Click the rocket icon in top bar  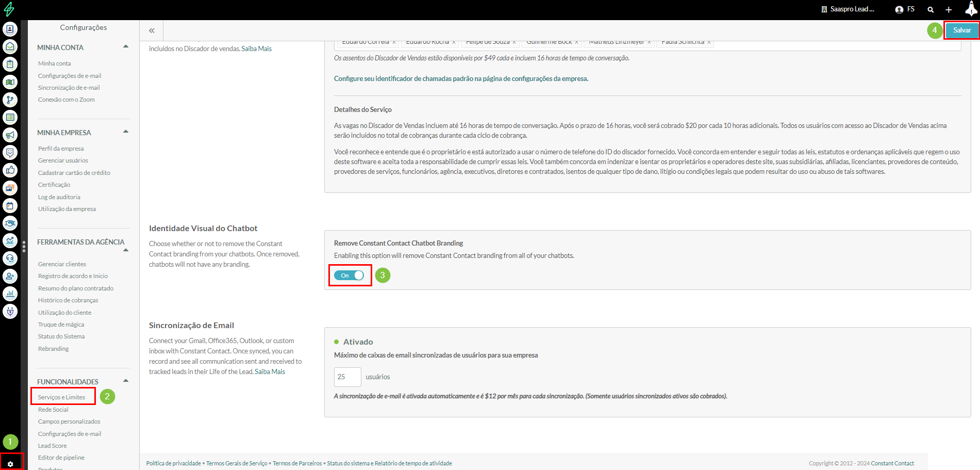coord(971,9)
